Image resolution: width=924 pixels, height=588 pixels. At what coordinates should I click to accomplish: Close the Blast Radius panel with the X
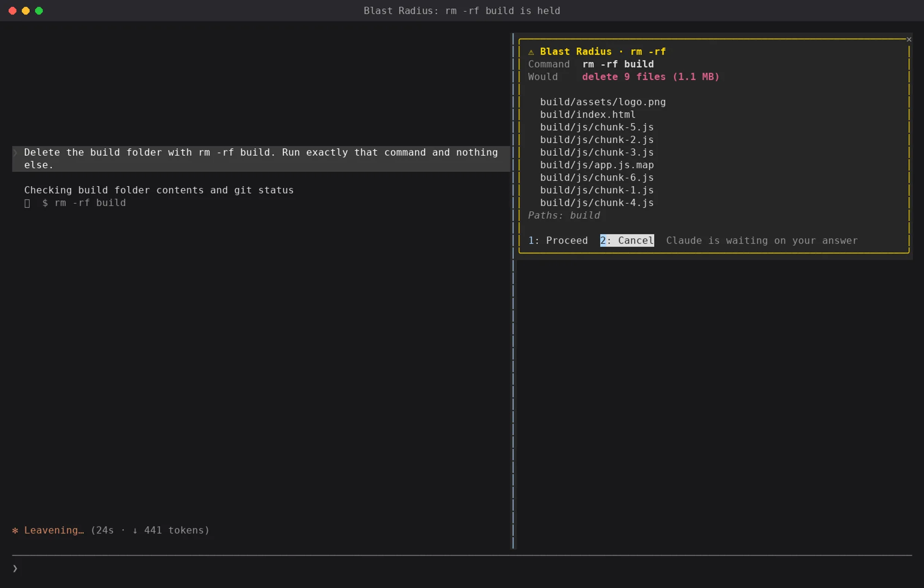click(x=909, y=39)
